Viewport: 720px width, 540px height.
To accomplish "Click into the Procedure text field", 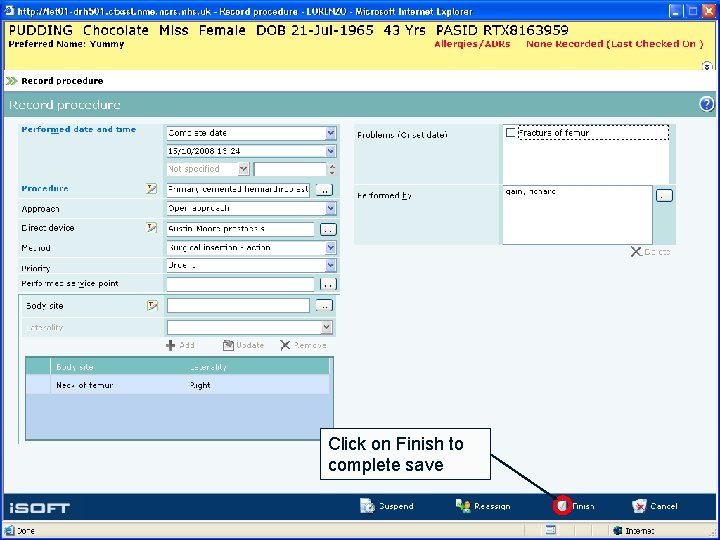I will pyautogui.click(x=238, y=189).
